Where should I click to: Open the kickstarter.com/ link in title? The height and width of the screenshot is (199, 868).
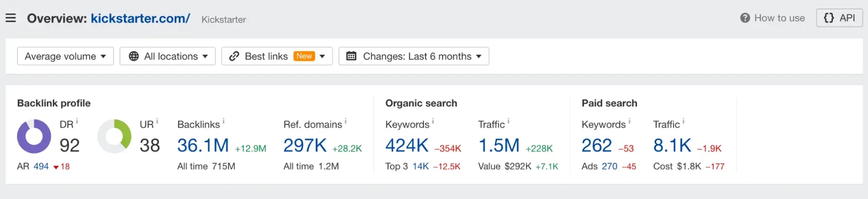140,18
